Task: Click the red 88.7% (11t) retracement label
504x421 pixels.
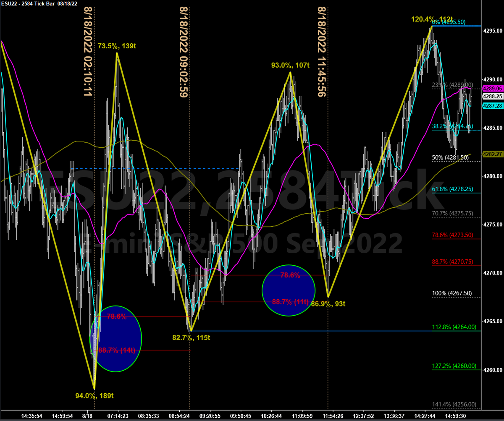Action: [290, 302]
